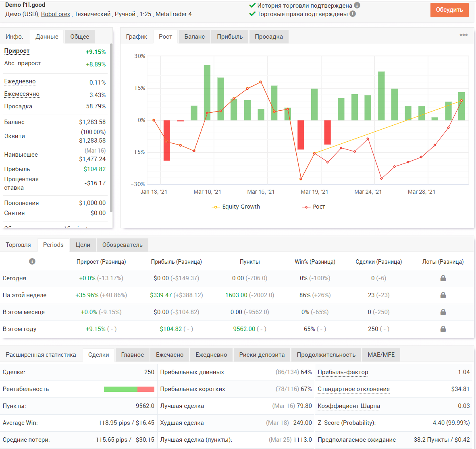Click lock icon in В этом месяце row
Viewport: 476px width, 449px height.
tap(443, 312)
